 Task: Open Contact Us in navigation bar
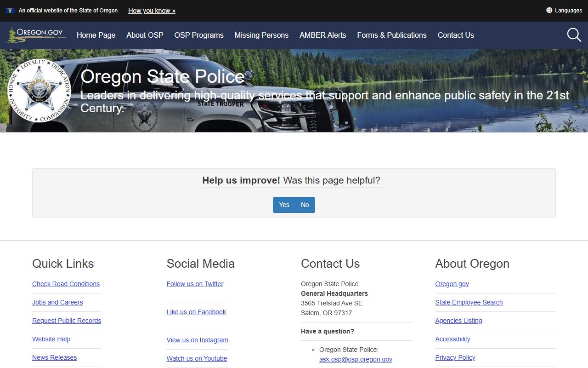(456, 35)
